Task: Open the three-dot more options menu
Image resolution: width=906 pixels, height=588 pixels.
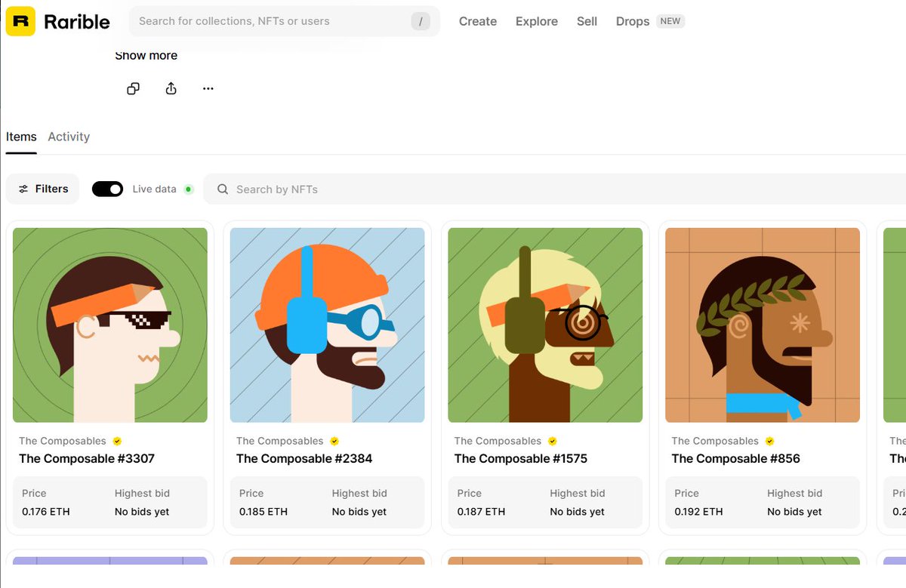Action: [x=208, y=88]
